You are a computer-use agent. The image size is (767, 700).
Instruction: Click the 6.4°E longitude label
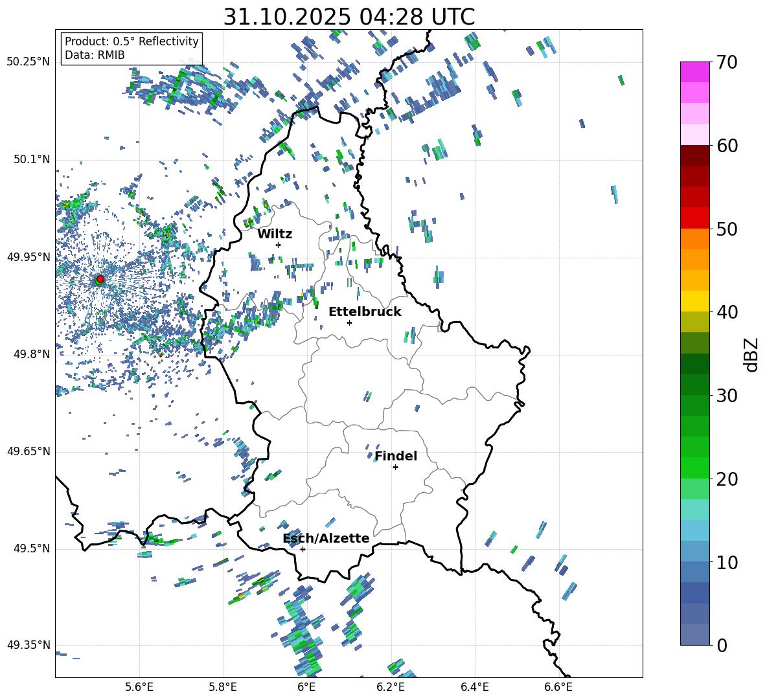[x=474, y=687]
